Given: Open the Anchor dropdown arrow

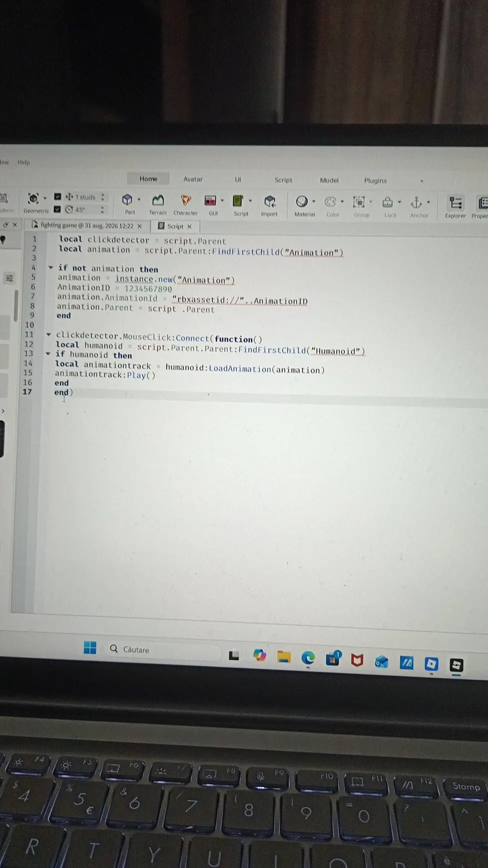Looking at the screenshot, I should 429,203.
